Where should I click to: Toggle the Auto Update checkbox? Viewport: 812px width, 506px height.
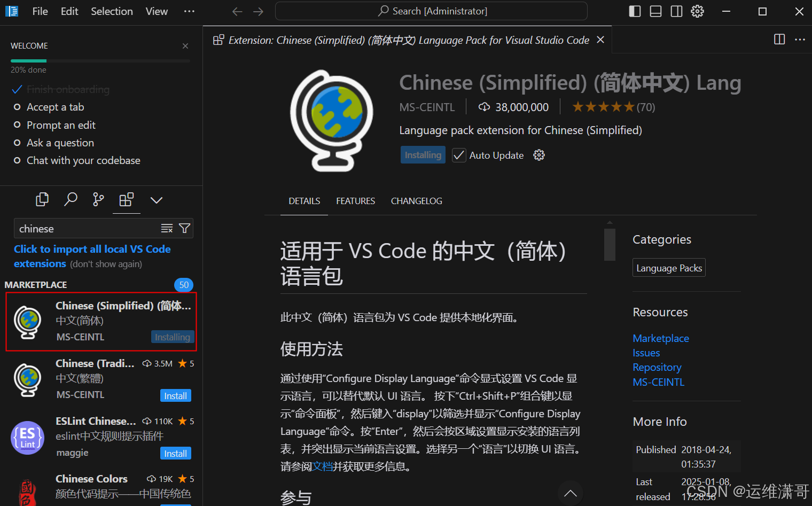(459, 155)
